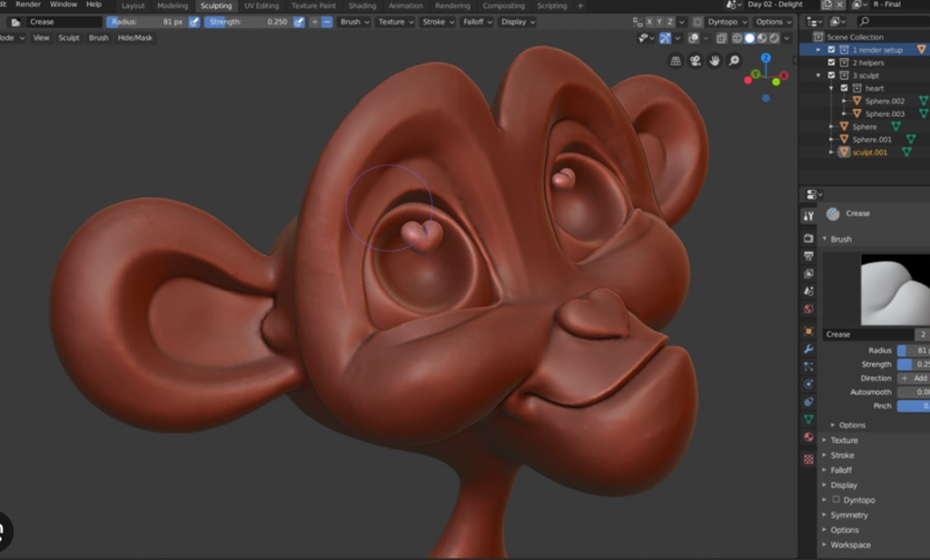The width and height of the screenshot is (930, 560).
Task: Open the Dyntopo dropdown in header
Action: (727, 22)
